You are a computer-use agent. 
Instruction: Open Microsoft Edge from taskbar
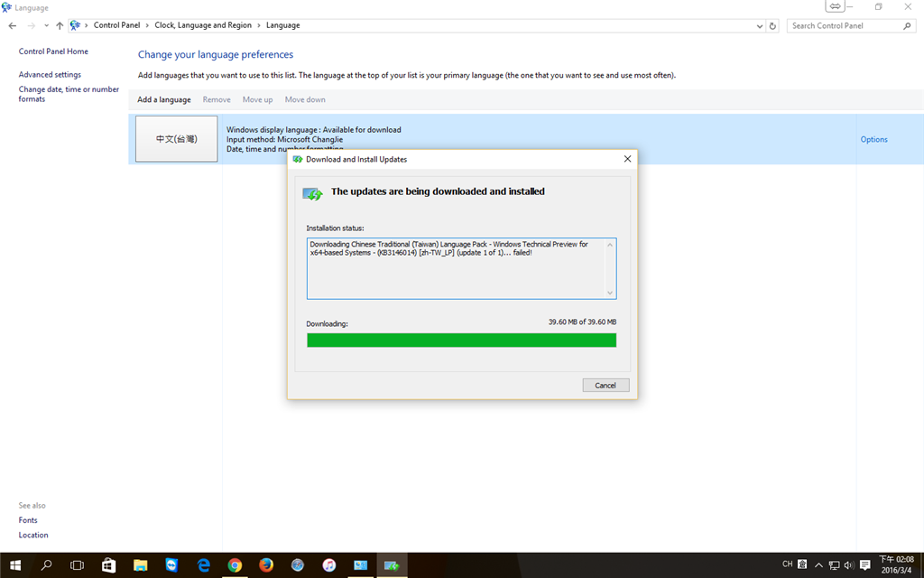(x=203, y=565)
